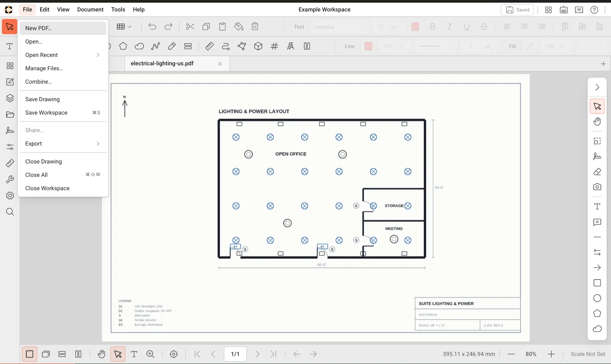611x364 pixels.
Task: Toggle text select mode in bottom bar
Action: [134, 354]
